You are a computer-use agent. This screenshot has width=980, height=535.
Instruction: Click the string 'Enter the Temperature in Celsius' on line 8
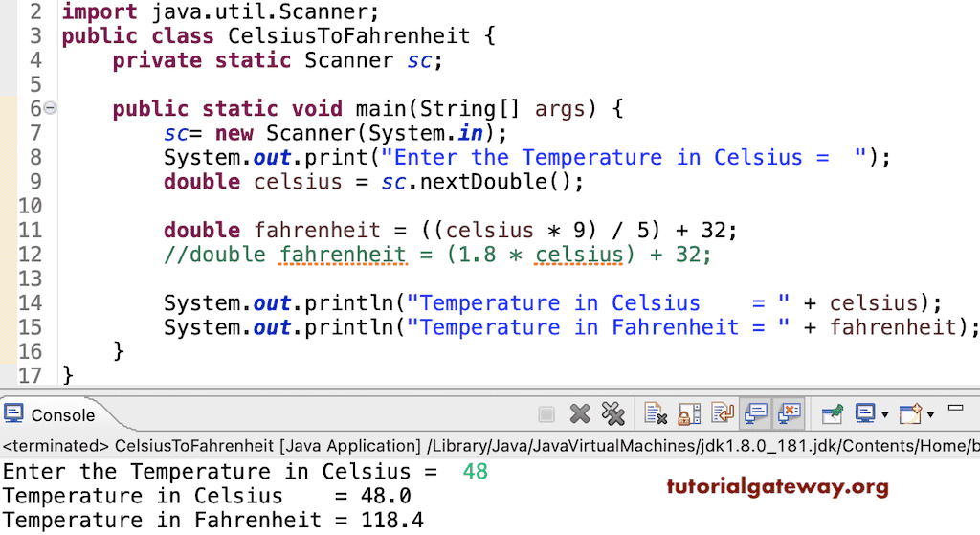click(x=597, y=158)
